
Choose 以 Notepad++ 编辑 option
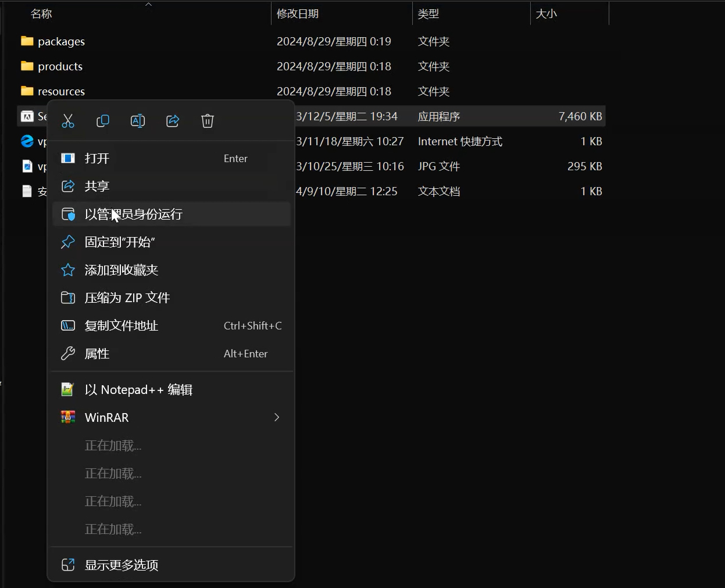click(x=138, y=390)
